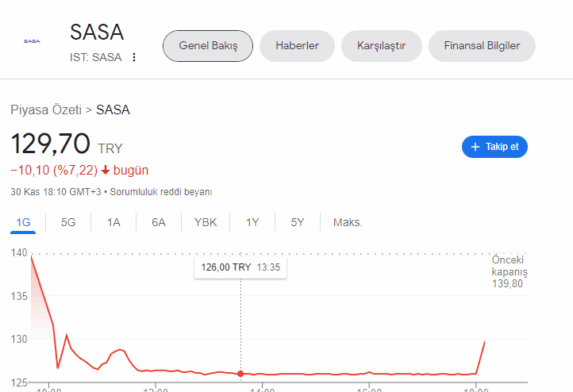Click the SASA company logo
Screen dimensions: 573x392
32,40
